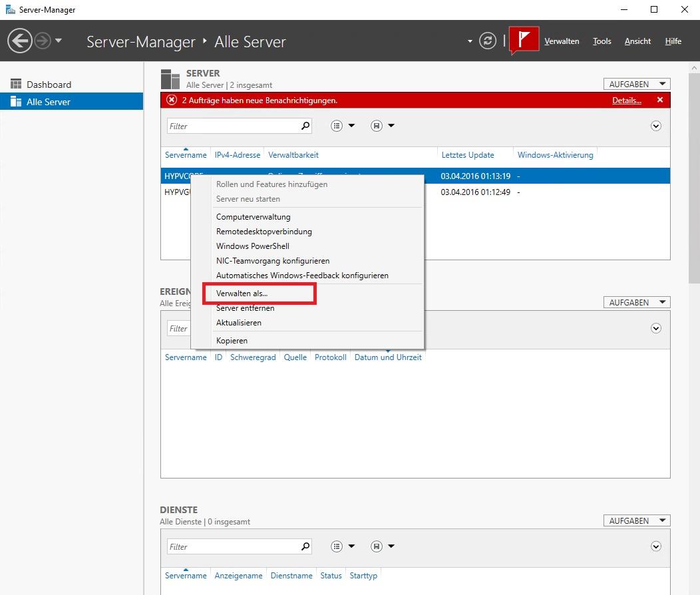Click the Server section filter field
The width and height of the screenshot is (700, 595).
240,126
